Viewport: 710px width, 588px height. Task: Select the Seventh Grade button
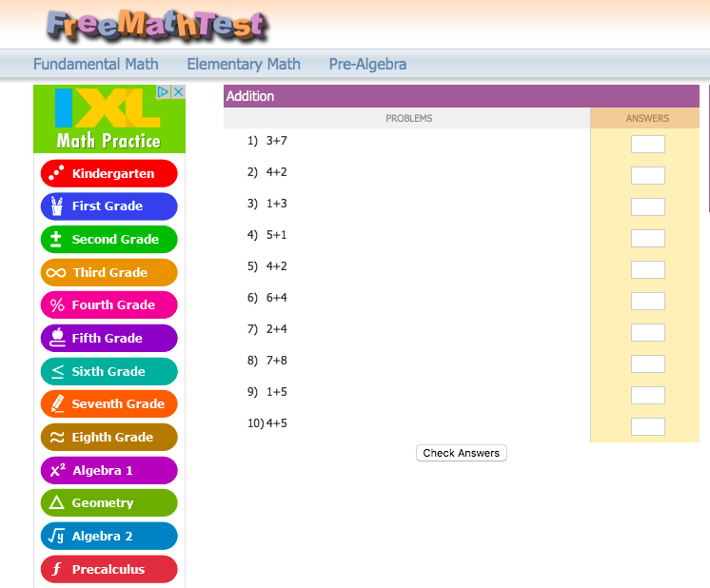[109, 403]
